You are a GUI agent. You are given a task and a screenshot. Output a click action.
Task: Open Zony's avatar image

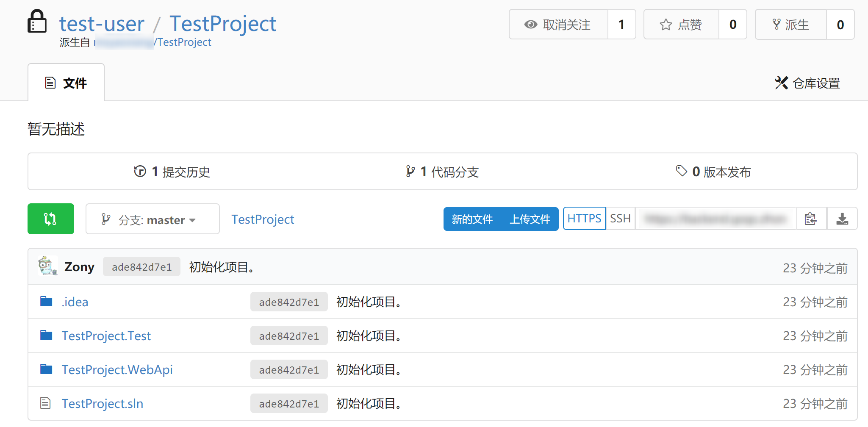point(48,266)
